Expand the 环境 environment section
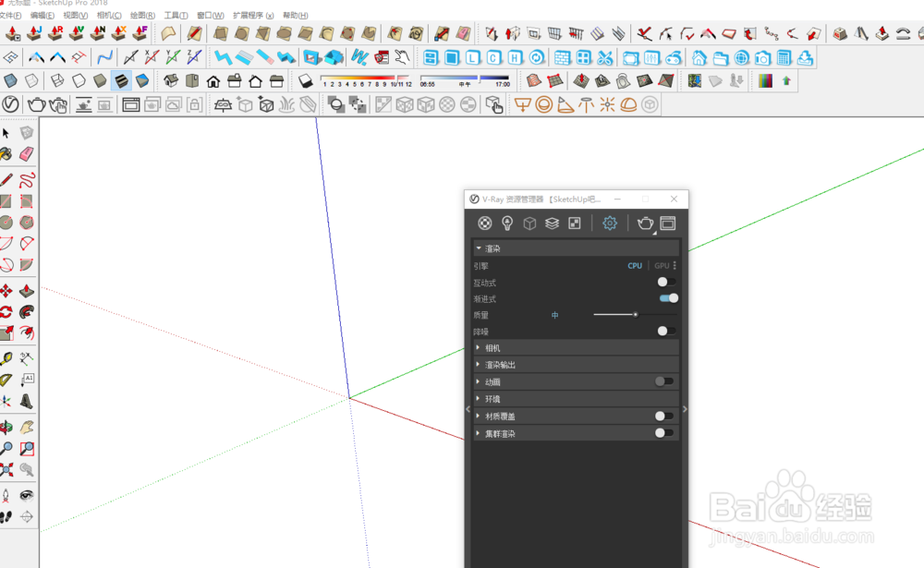The width and height of the screenshot is (924, 568). (x=479, y=399)
